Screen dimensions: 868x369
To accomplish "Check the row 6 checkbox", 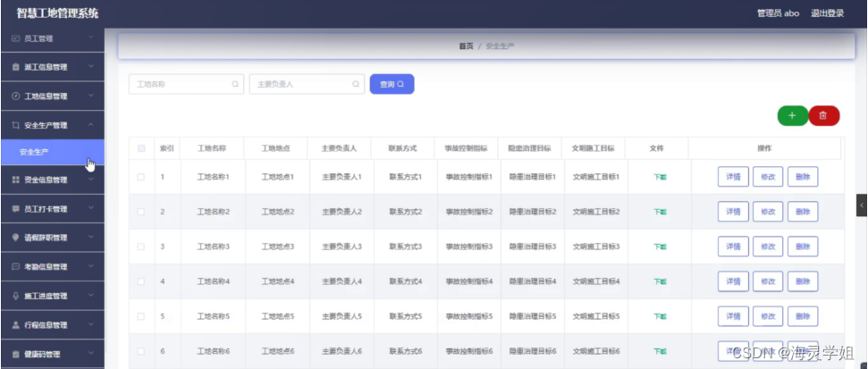I will 141,351.
